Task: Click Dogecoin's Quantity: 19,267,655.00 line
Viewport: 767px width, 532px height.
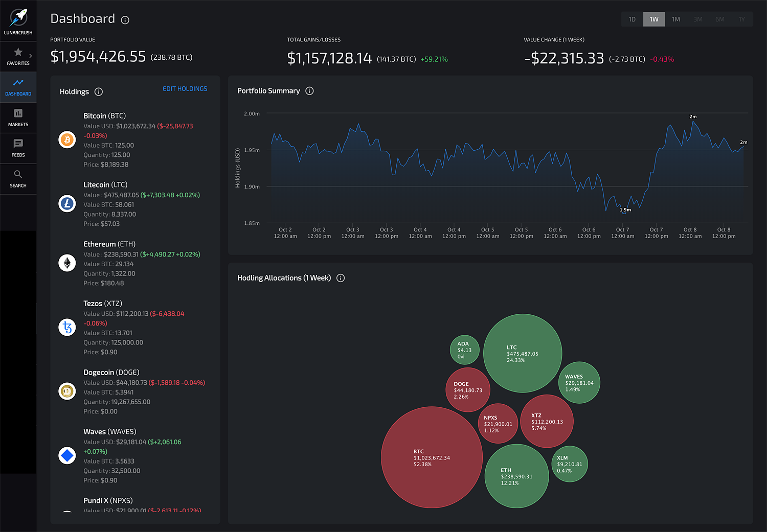Action: tap(117, 402)
